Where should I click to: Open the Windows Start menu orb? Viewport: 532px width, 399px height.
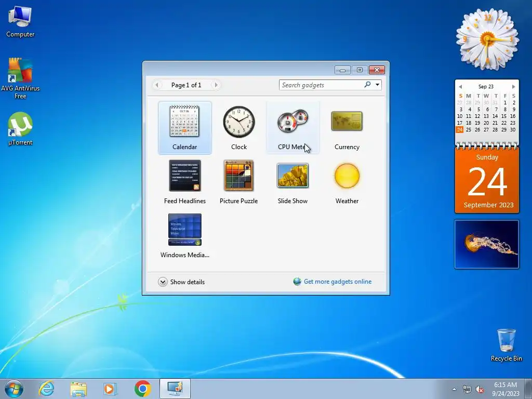pos(14,389)
